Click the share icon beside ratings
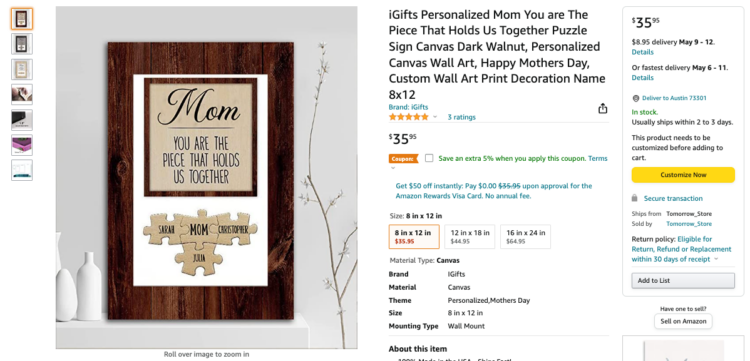This screenshot has width=750, height=361. coord(603,109)
